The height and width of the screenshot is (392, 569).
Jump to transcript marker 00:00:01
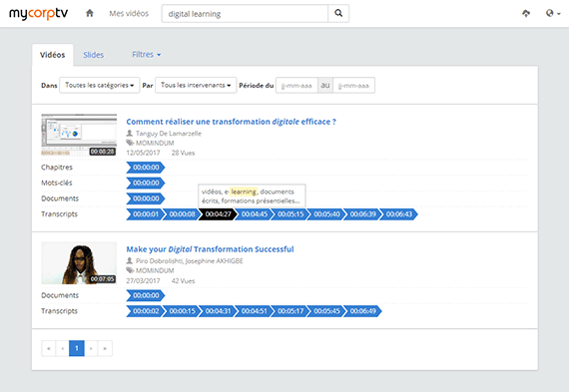(145, 213)
